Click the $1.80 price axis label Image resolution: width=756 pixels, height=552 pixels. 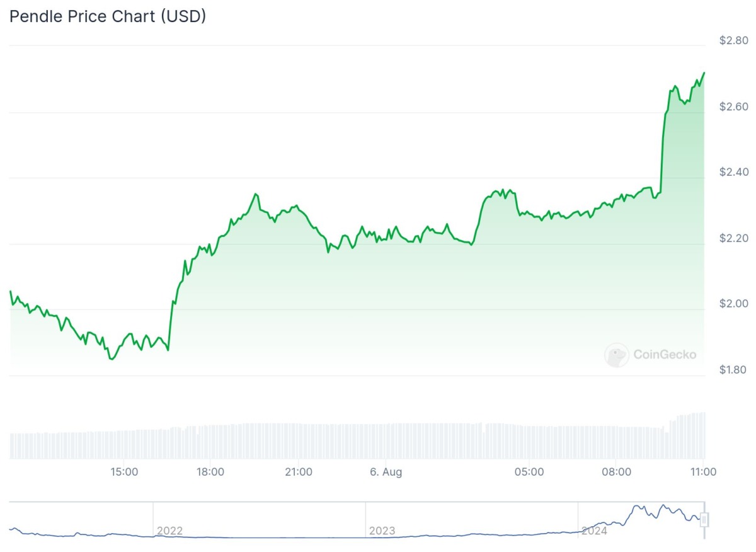733,370
